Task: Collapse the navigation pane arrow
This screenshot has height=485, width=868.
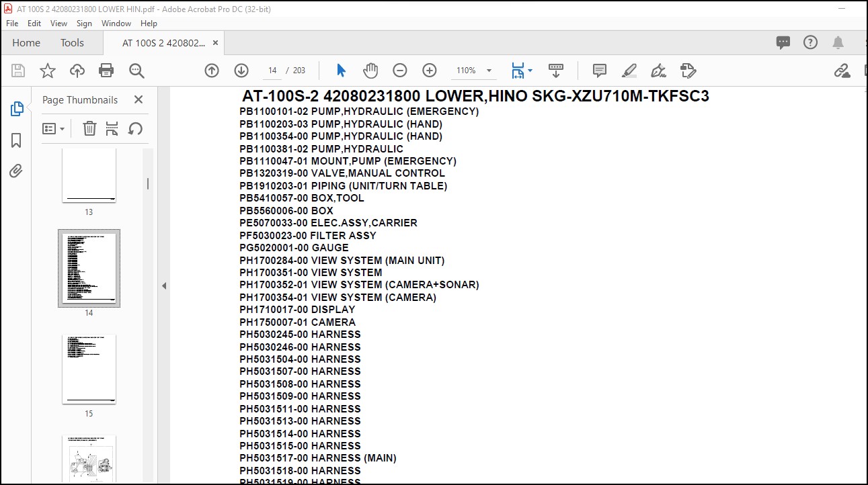Action: (163, 286)
